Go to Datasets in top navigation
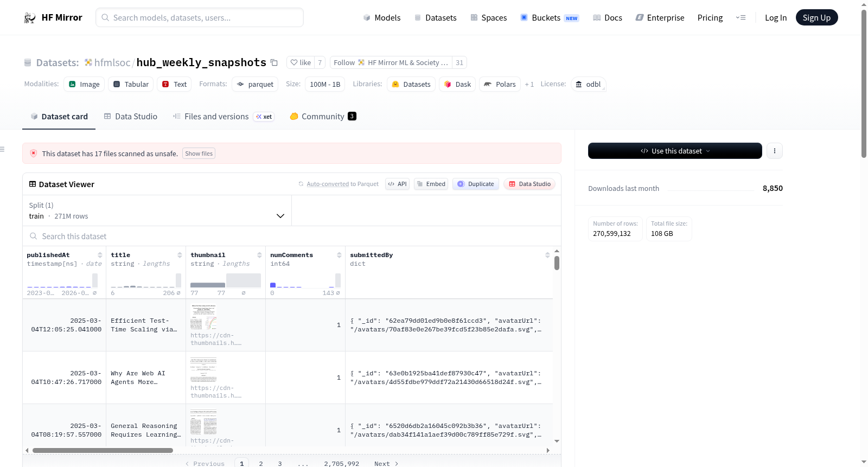This screenshot has height=467, width=868. (x=435, y=17)
